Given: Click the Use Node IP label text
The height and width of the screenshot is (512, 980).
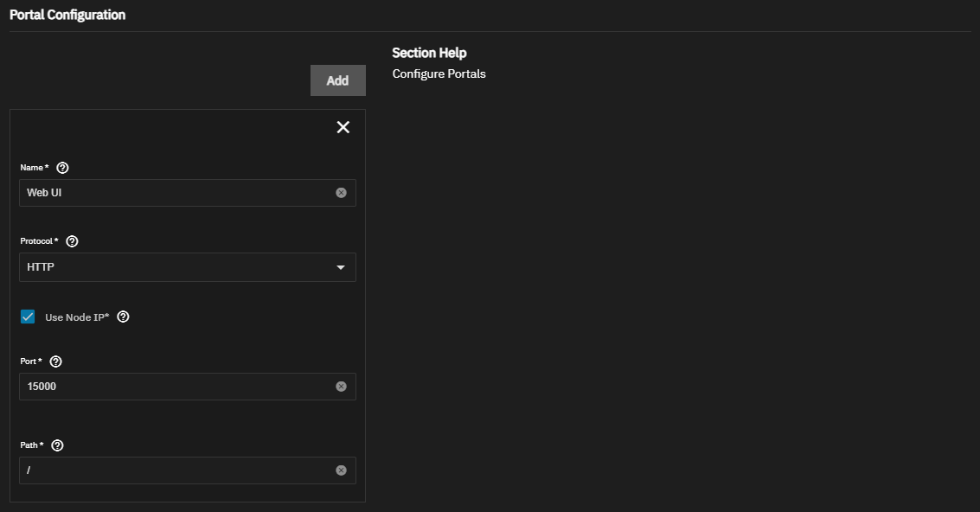Looking at the screenshot, I should pyautogui.click(x=76, y=317).
